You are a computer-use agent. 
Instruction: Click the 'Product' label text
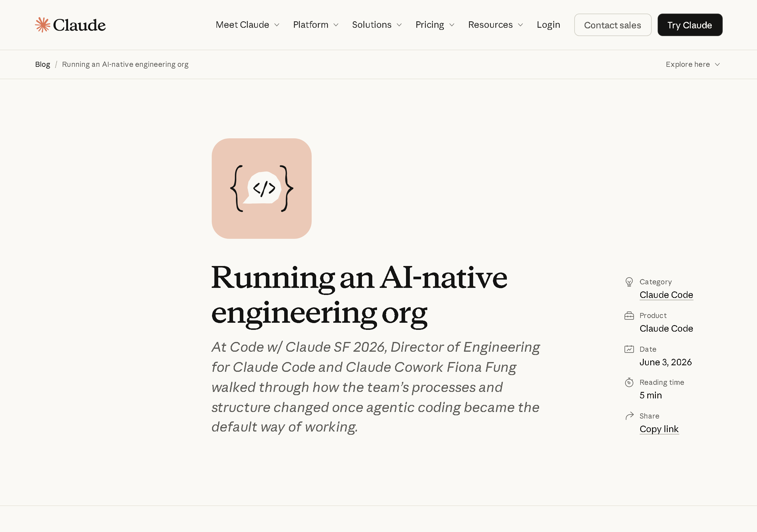coord(653,315)
